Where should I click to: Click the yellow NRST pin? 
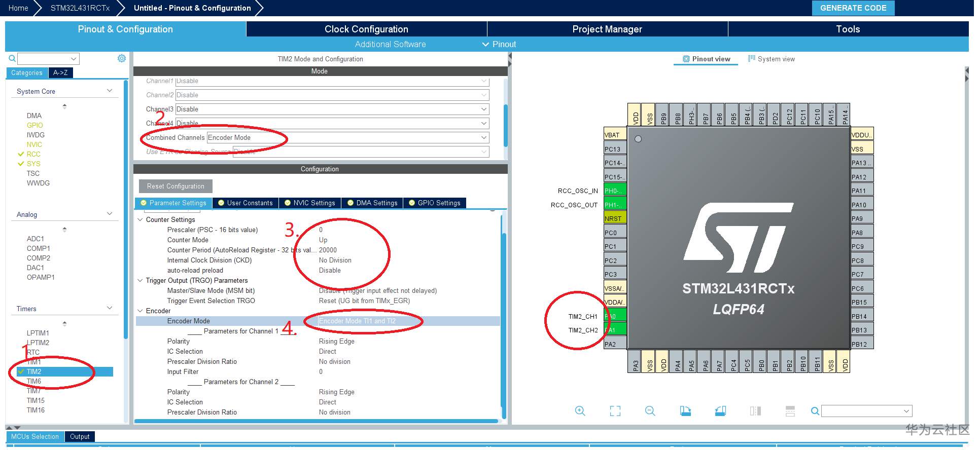pyautogui.click(x=615, y=218)
